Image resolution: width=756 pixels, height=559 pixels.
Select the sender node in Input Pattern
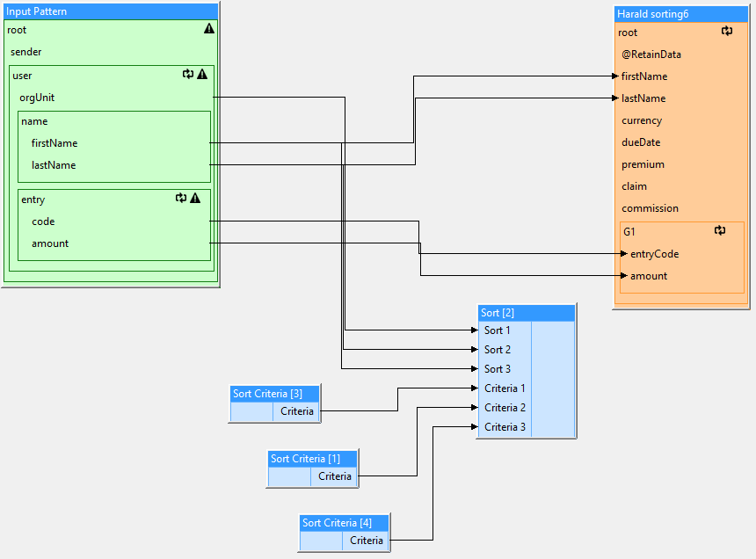(x=26, y=52)
